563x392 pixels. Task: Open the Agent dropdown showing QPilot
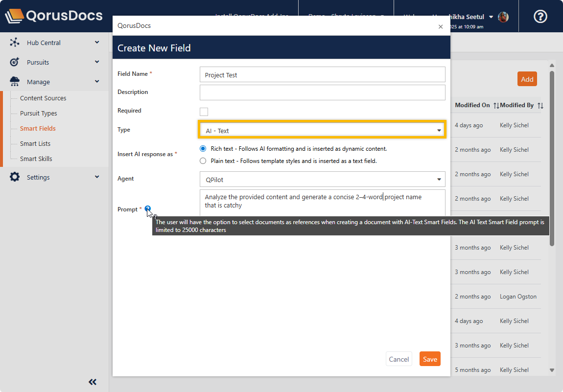tap(323, 179)
